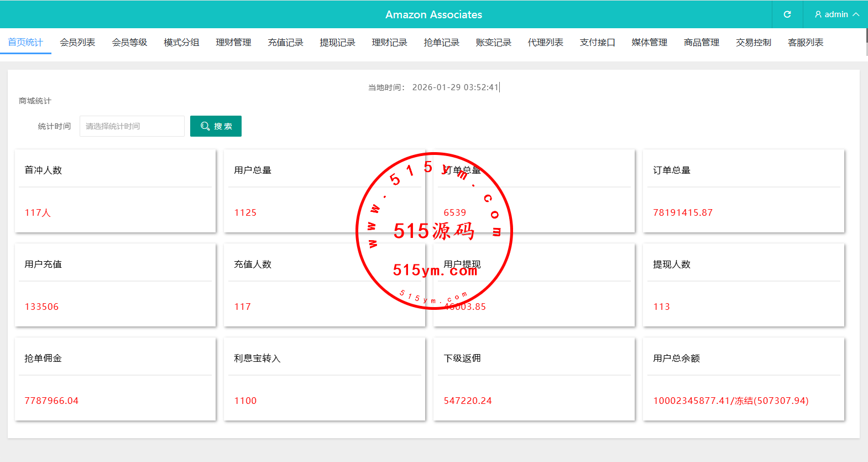Image resolution: width=868 pixels, height=462 pixels.
Task: Click the 搜索 search button
Action: (x=216, y=126)
